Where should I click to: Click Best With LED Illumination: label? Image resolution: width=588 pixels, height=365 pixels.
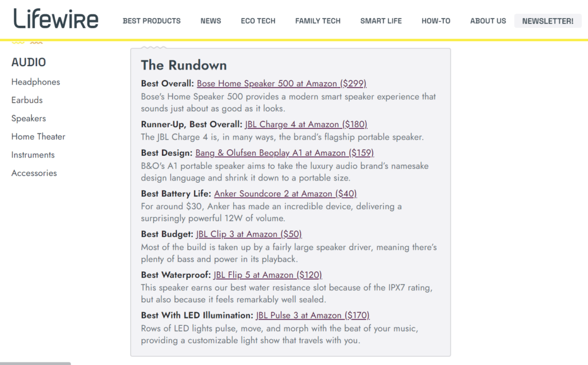(198, 316)
